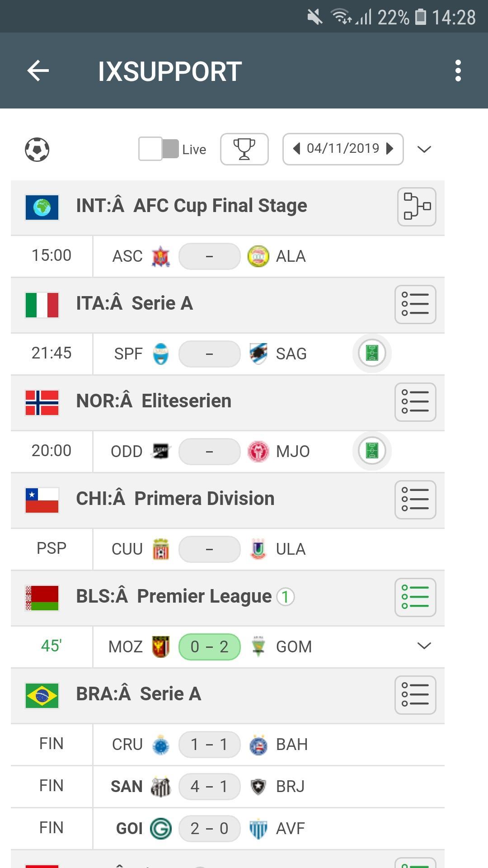View lineup pitch icon for ODD-MJO

coord(371,451)
